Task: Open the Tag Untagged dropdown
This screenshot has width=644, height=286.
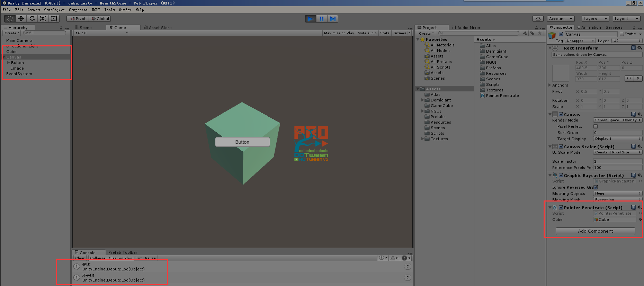Action: click(x=580, y=41)
